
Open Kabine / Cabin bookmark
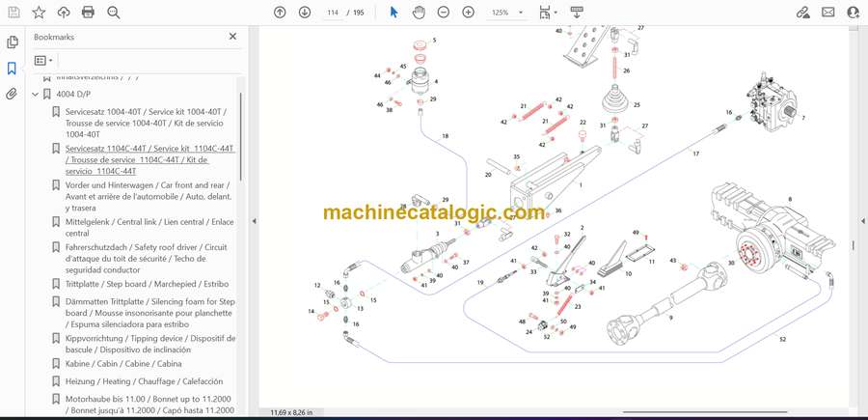(x=123, y=363)
